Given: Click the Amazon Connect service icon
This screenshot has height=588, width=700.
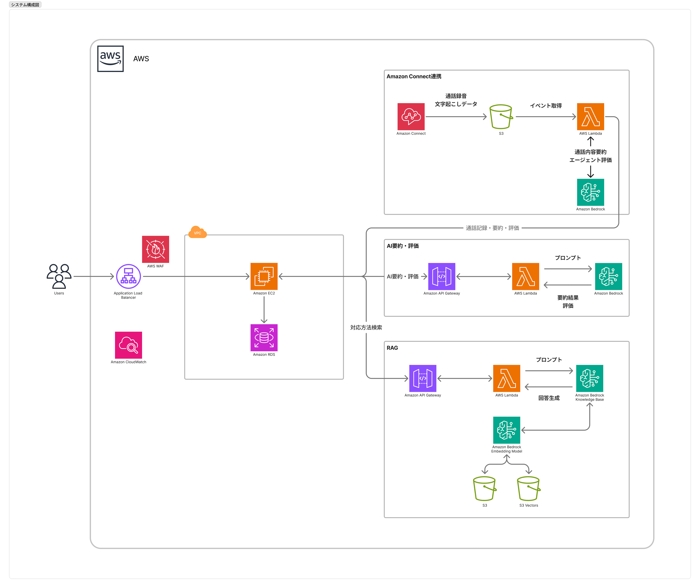Looking at the screenshot, I should 411,117.
